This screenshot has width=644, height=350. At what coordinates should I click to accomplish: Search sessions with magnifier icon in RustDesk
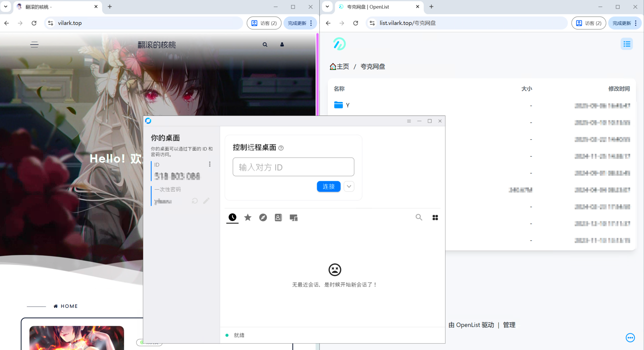[x=419, y=217]
